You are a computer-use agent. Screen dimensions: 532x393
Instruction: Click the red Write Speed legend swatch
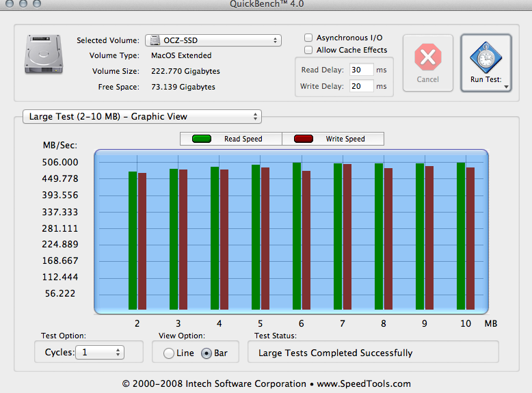tap(304, 139)
